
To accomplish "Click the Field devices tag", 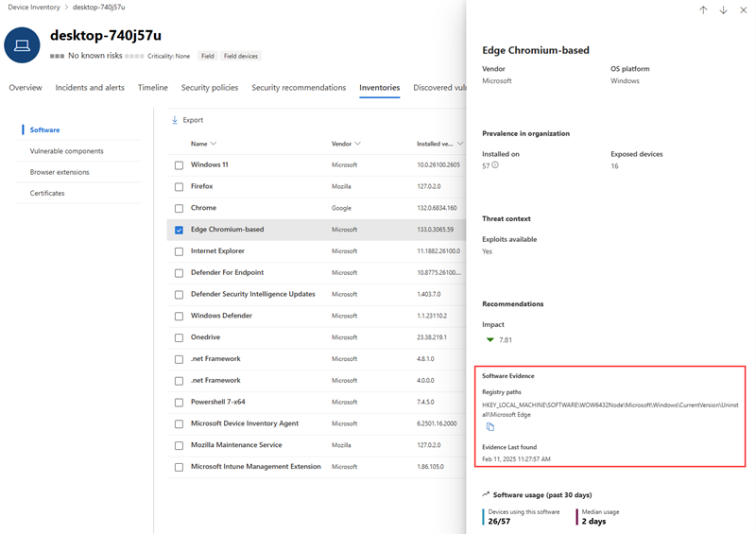I will coord(241,56).
